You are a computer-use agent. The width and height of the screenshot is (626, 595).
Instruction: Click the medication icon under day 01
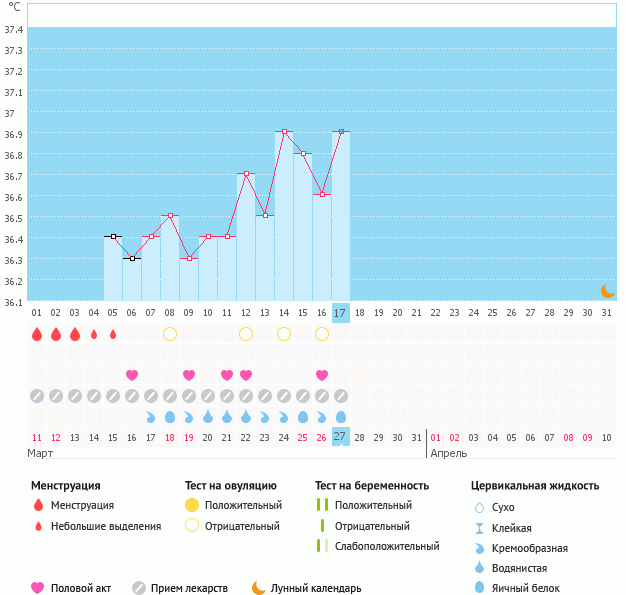(37, 396)
